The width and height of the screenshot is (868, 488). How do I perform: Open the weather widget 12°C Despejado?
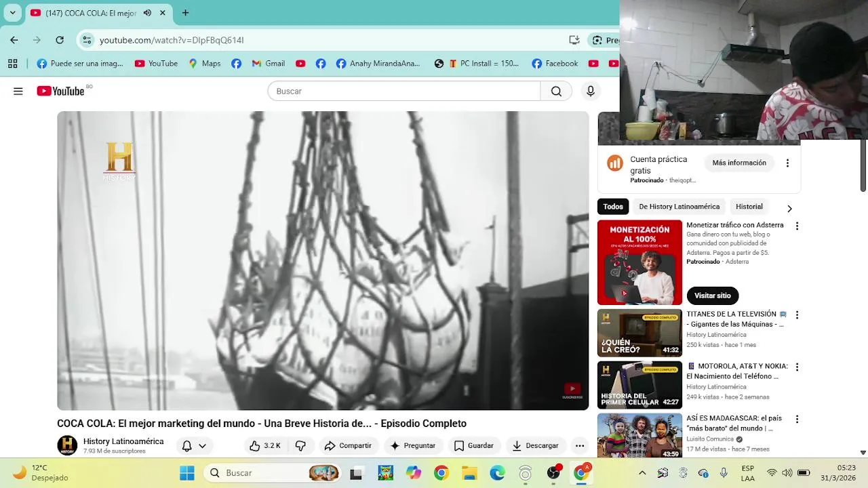tap(41, 472)
